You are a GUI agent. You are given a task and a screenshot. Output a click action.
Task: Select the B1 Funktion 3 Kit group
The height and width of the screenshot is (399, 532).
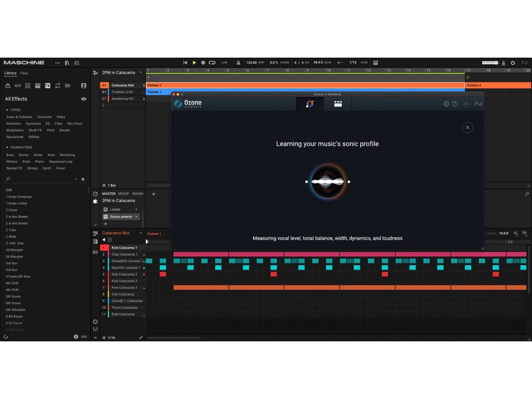[123, 92]
